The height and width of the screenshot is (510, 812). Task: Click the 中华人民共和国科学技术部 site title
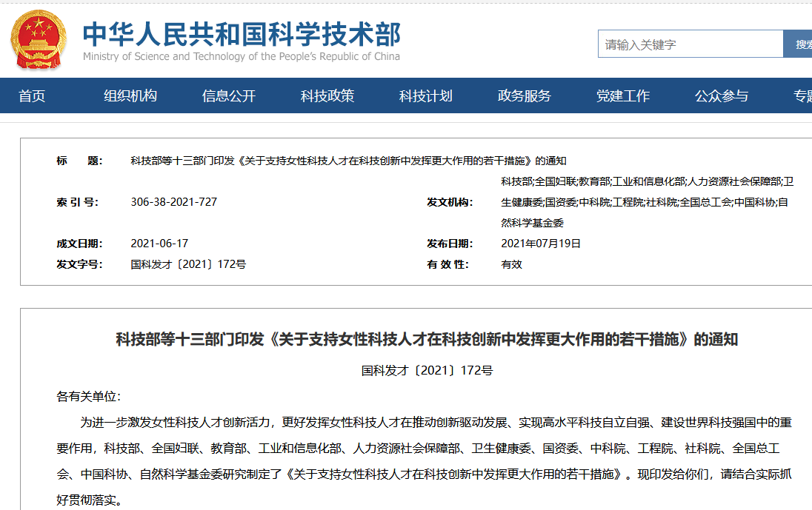tap(242, 34)
